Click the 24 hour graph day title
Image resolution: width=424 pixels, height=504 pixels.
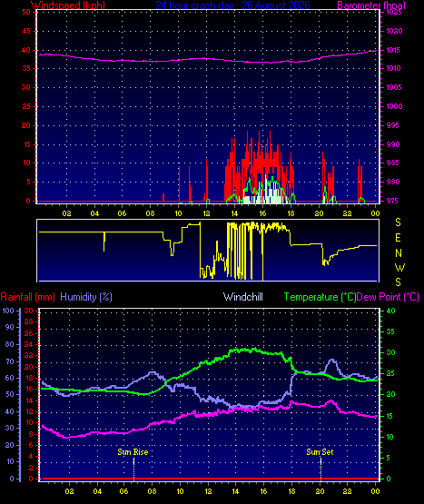point(232,5)
